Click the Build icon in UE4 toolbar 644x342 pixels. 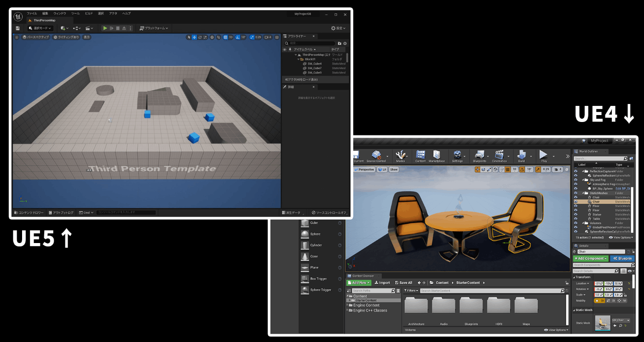coord(522,156)
